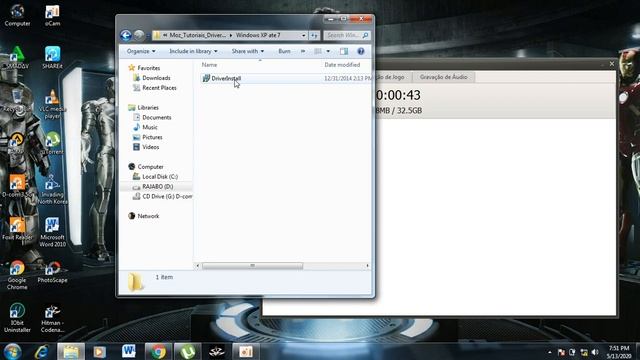
Task: Select Computer in navigation pane
Action: (150, 167)
